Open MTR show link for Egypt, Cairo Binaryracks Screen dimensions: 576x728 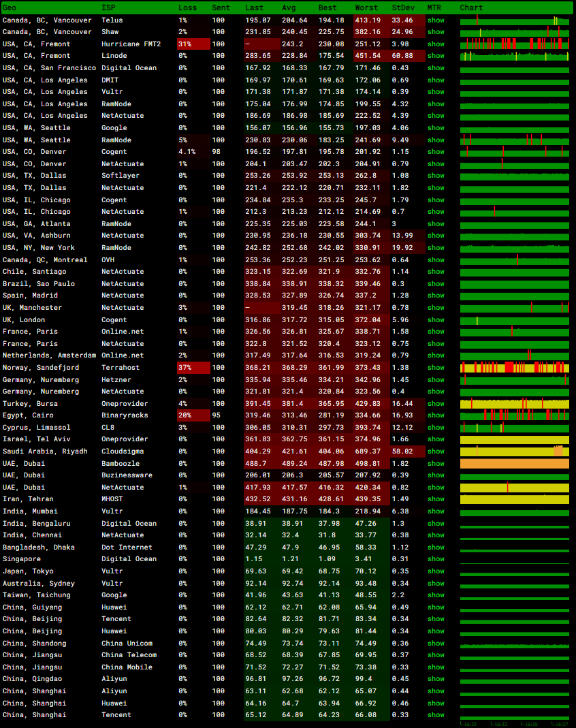436,415
